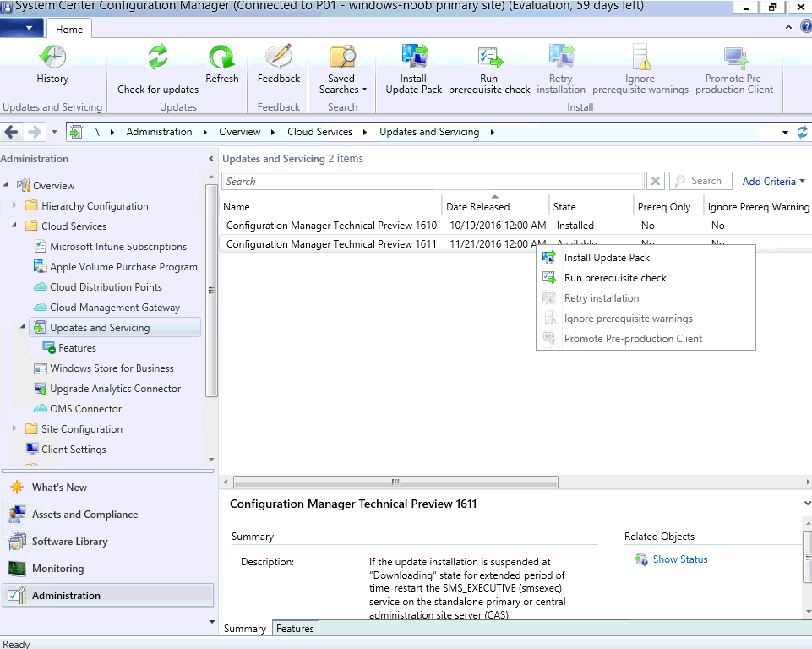
Task: Choose Retry installation in context menu
Action: (x=646, y=297)
